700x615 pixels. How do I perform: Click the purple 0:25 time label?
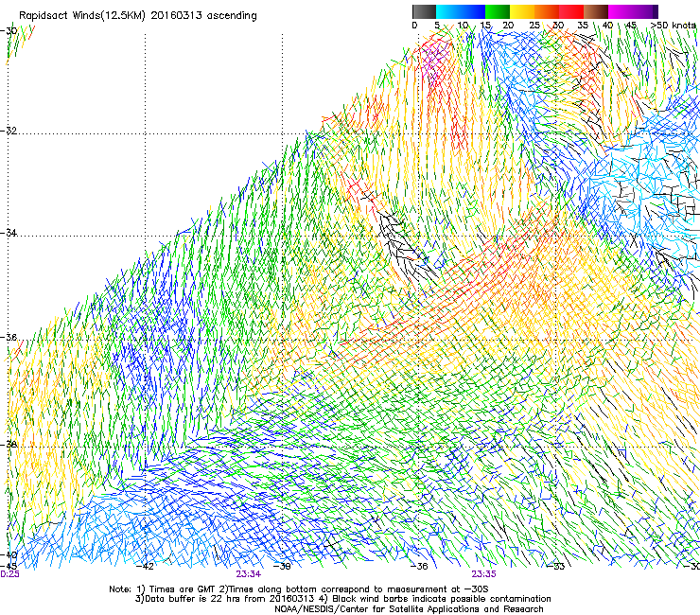pos(9,574)
